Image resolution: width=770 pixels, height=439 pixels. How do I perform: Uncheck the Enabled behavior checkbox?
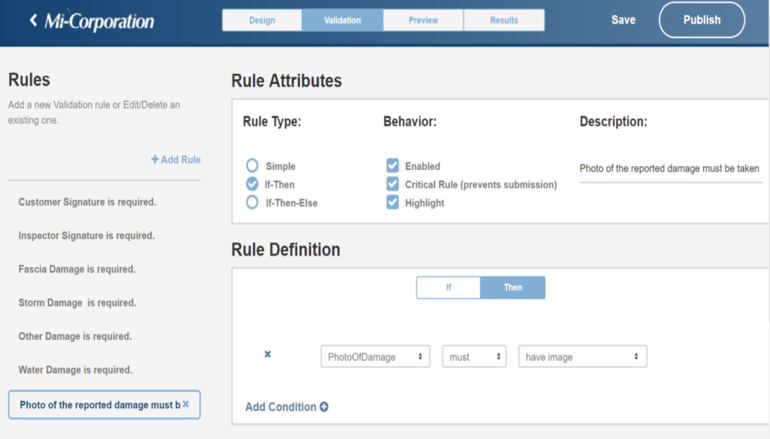392,165
